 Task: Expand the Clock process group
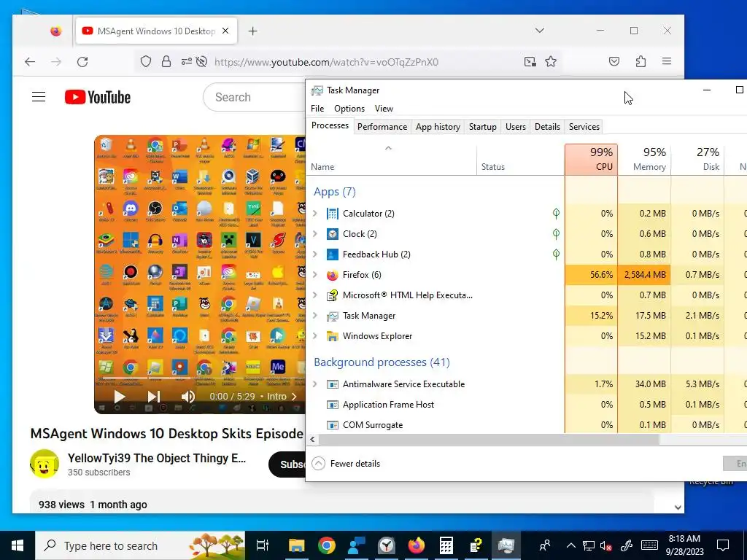(315, 234)
